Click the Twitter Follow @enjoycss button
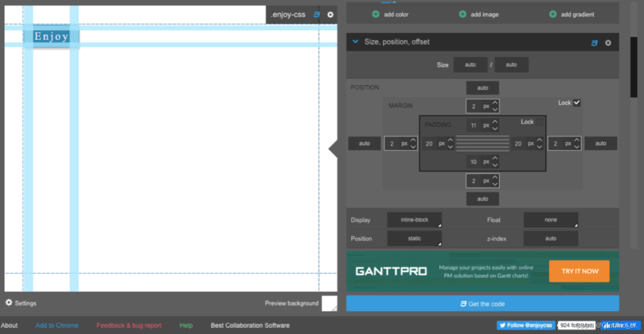Viewport: 644px width, 334px height. point(526,325)
